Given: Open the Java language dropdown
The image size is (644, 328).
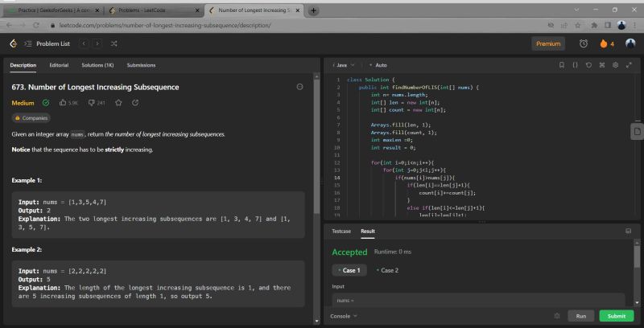Looking at the screenshot, I should pyautogui.click(x=344, y=65).
